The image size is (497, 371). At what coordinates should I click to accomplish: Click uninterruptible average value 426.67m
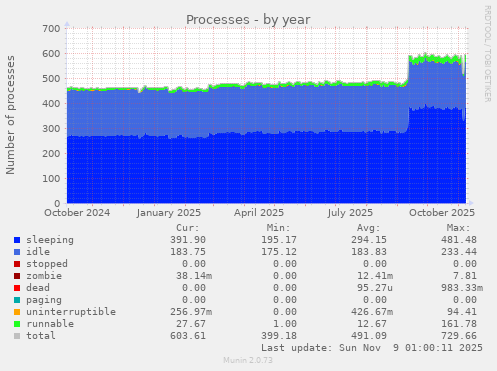(372, 312)
